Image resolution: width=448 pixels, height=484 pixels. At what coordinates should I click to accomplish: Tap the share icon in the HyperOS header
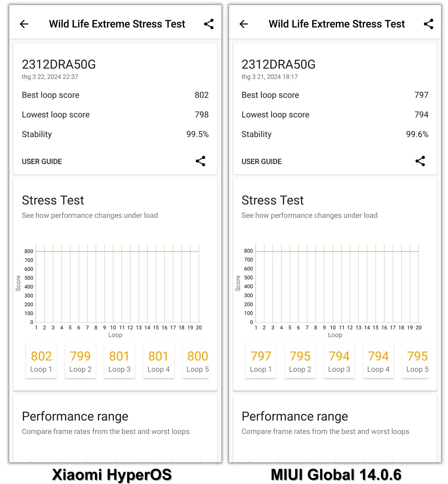pos(209,24)
